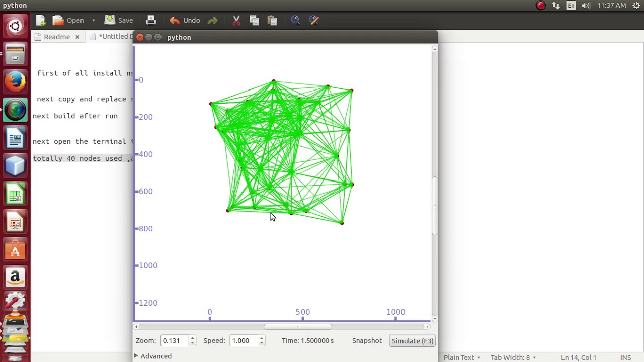
Task: Click the red recording indicator in top panel
Action: pos(541,6)
